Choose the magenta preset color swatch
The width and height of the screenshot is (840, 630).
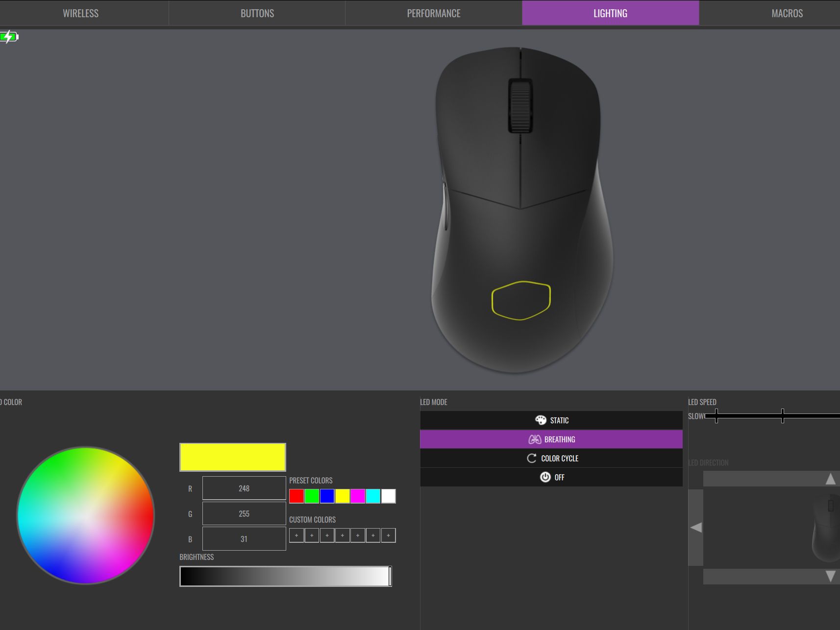pos(358,496)
